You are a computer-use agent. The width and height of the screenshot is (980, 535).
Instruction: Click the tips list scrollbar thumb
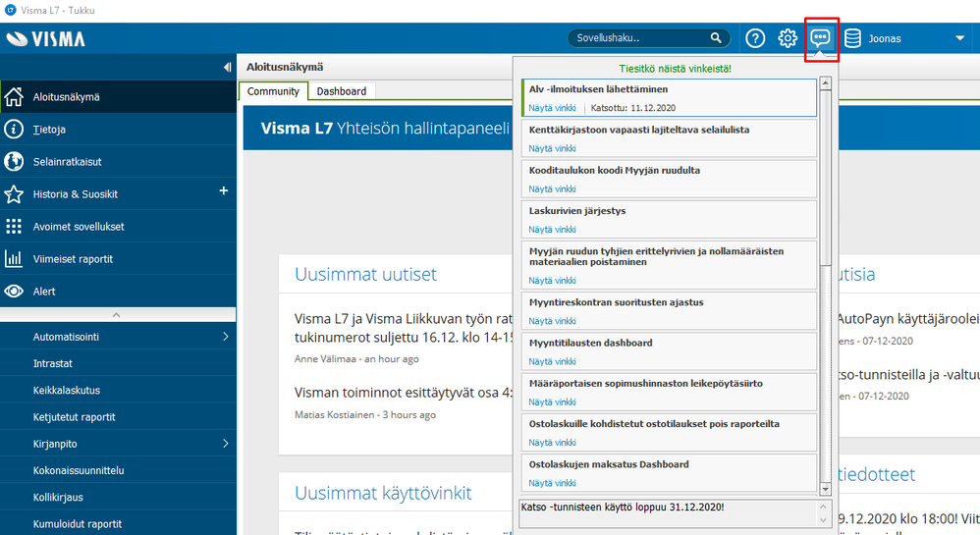click(x=825, y=178)
